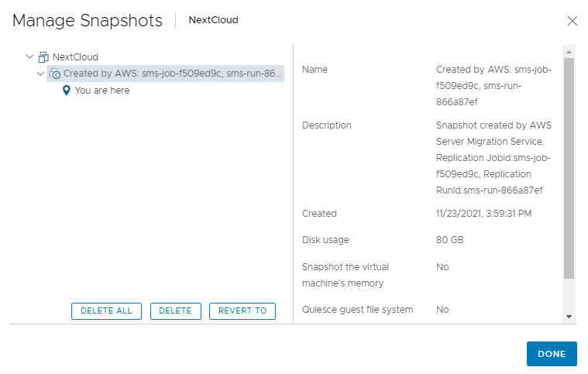This screenshot has width=588, height=374.
Task: Click the No value for Snapshot virtual machine's memory
Action: pyautogui.click(x=442, y=267)
